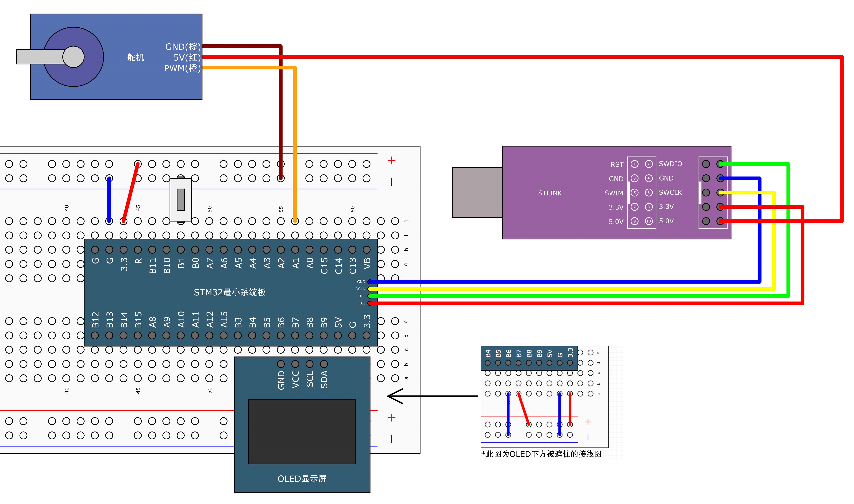Click the PWM(橙) label on the servo

point(183,68)
